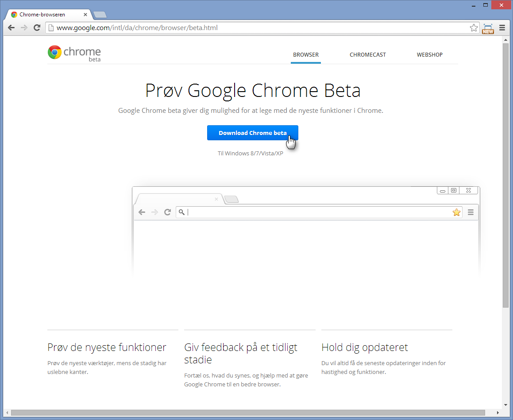The width and height of the screenshot is (513, 420).
Task: Open a new tab with the new-tab button
Action: pos(100,15)
